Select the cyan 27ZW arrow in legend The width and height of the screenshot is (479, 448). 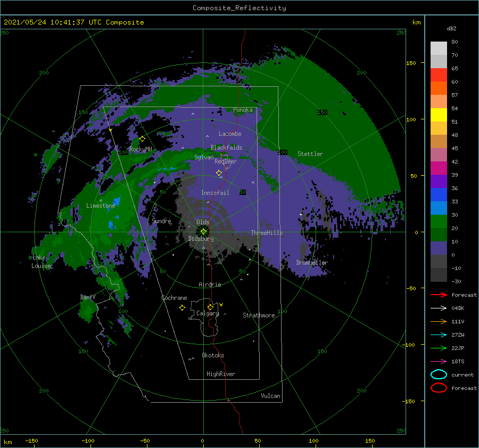coord(439,335)
